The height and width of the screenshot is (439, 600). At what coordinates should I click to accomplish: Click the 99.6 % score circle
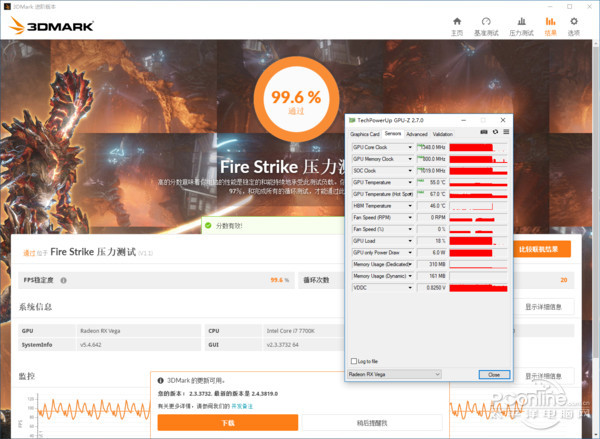[296, 99]
